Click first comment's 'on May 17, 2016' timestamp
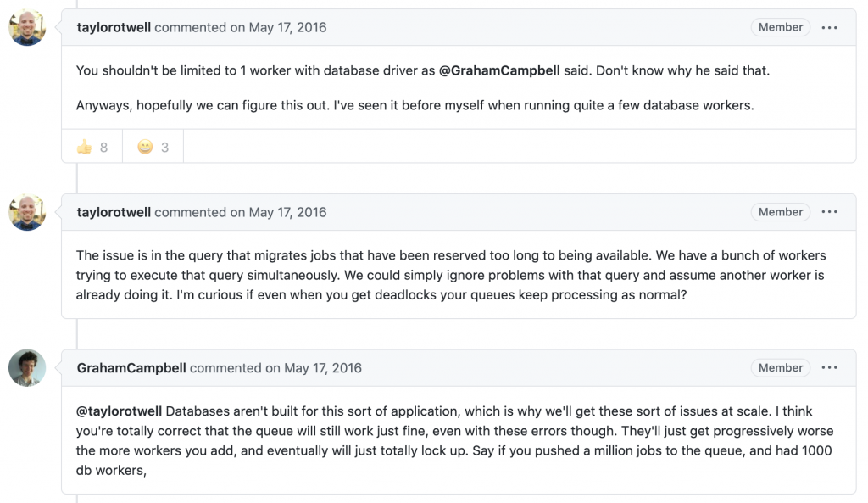The image size is (868, 503). tap(278, 27)
